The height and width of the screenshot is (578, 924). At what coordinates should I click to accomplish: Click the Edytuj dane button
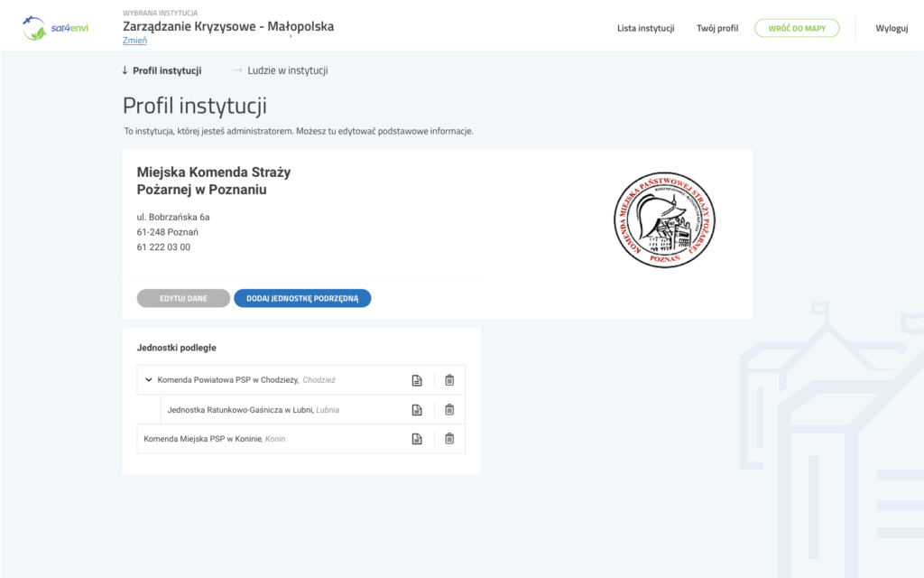tap(183, 297)
